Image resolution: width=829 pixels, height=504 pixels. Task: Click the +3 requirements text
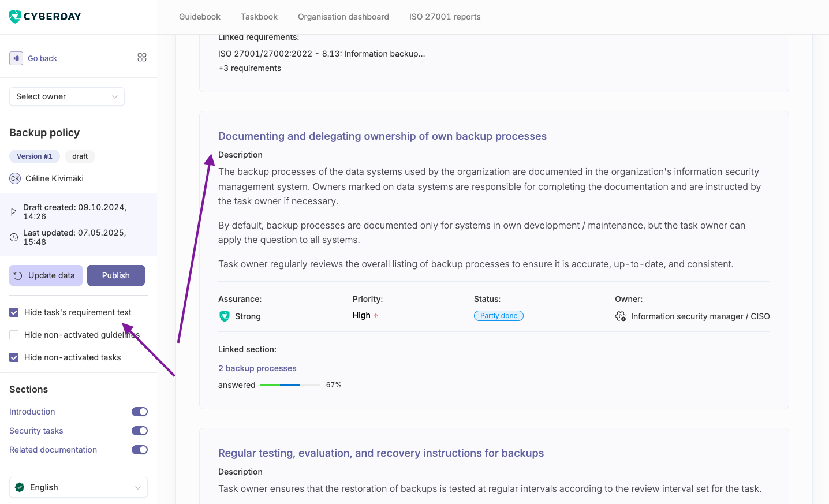point(249,68)
